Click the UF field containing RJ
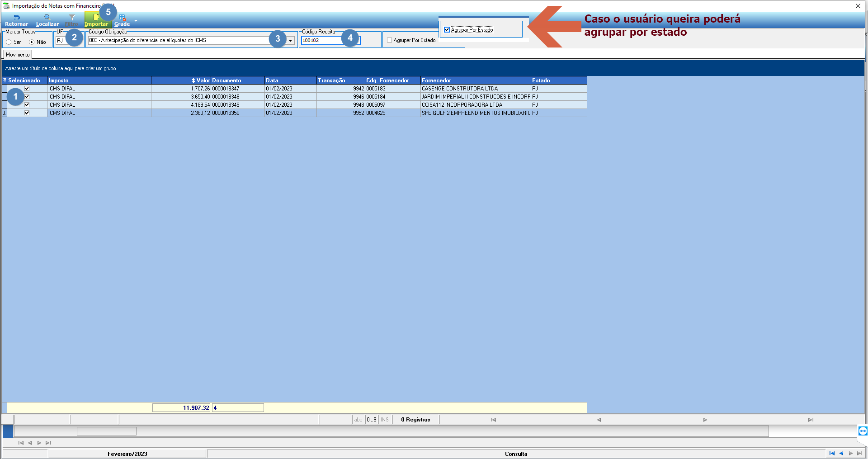Image resolution: width=868 pixels, height=459 pixels. click(61, 41)
